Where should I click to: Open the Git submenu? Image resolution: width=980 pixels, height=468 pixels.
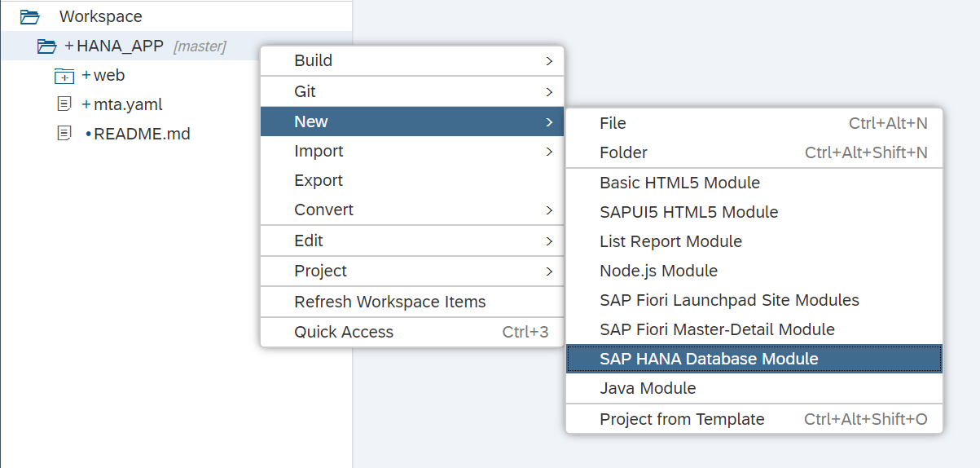pyautogui.click(x=412, y=92)
